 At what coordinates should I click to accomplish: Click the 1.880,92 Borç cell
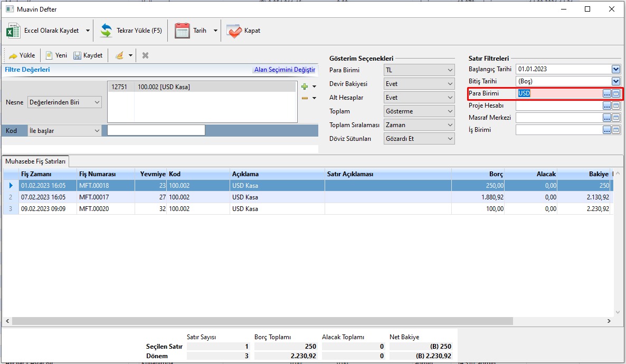tap(478, 197)
